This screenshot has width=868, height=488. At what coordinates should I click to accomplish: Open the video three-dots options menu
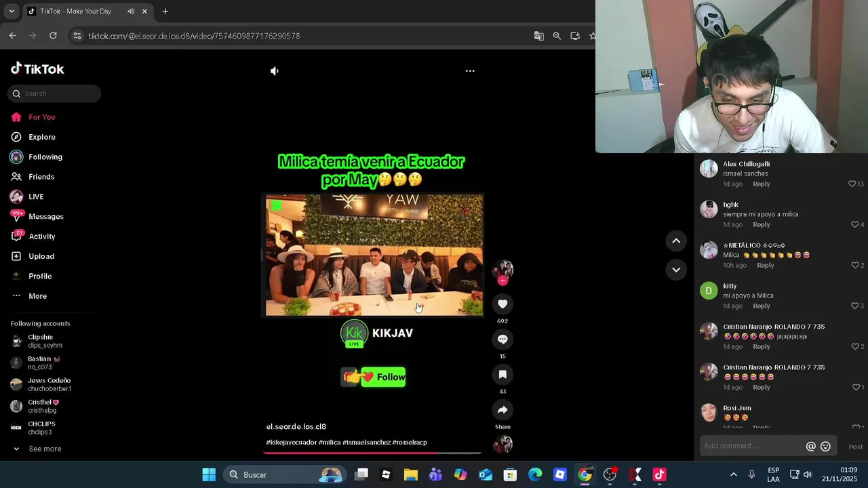click(470, 70)
